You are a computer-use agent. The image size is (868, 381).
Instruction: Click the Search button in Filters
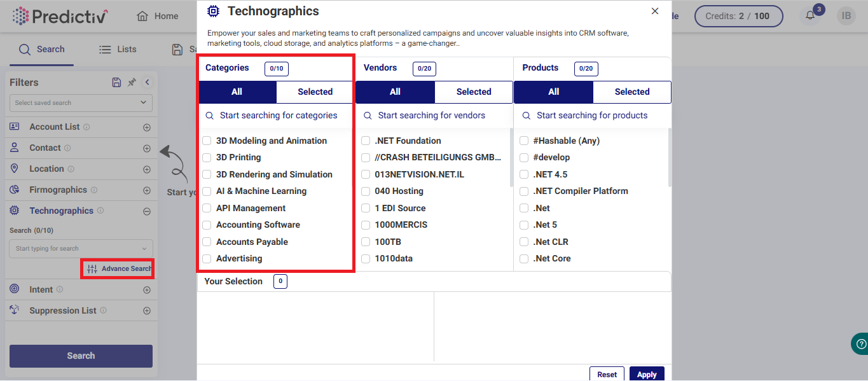coord(81,356)
